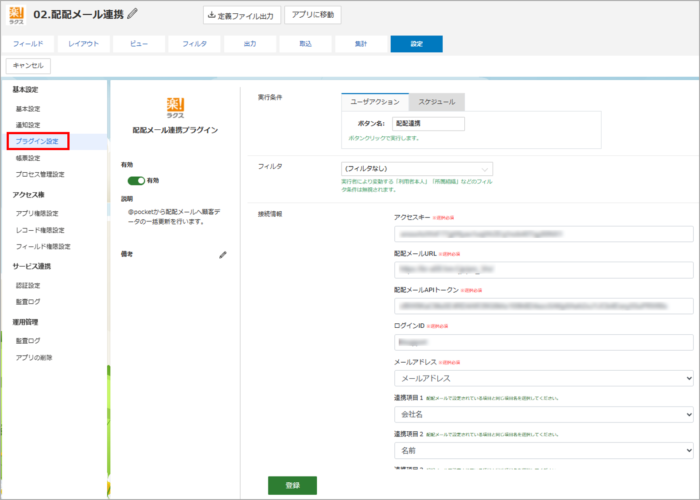Click the app title 02.配配メール連携
Viewport: 700px width, 500px height.
pyautogui.click(x=79, y=14)
